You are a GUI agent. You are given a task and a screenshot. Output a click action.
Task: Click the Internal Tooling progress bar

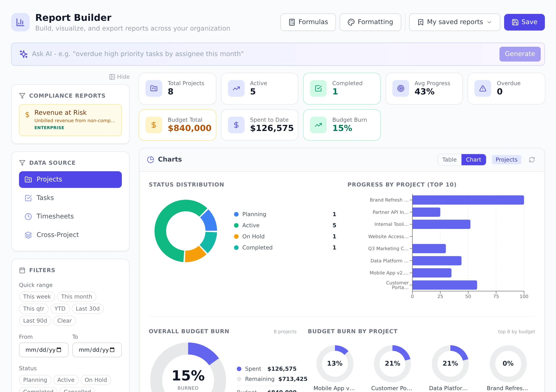pos(441,224)
